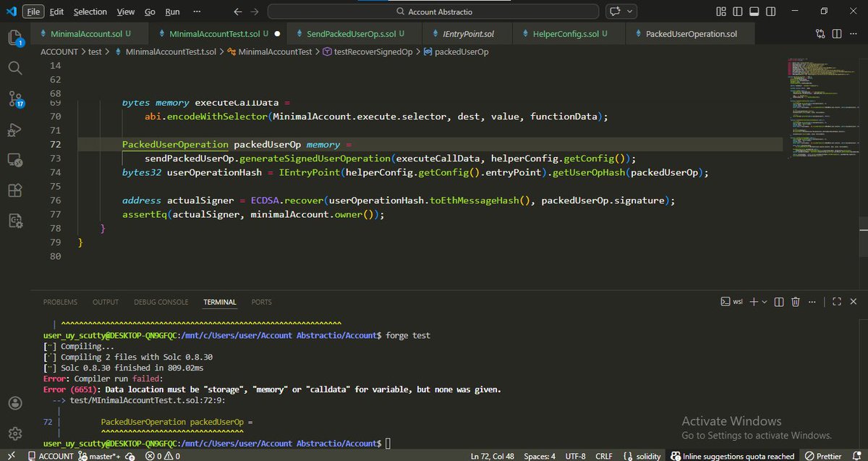Change line endings via CRLF
The width and height of the screenshot is (868, 461).
tap(603, 456)
